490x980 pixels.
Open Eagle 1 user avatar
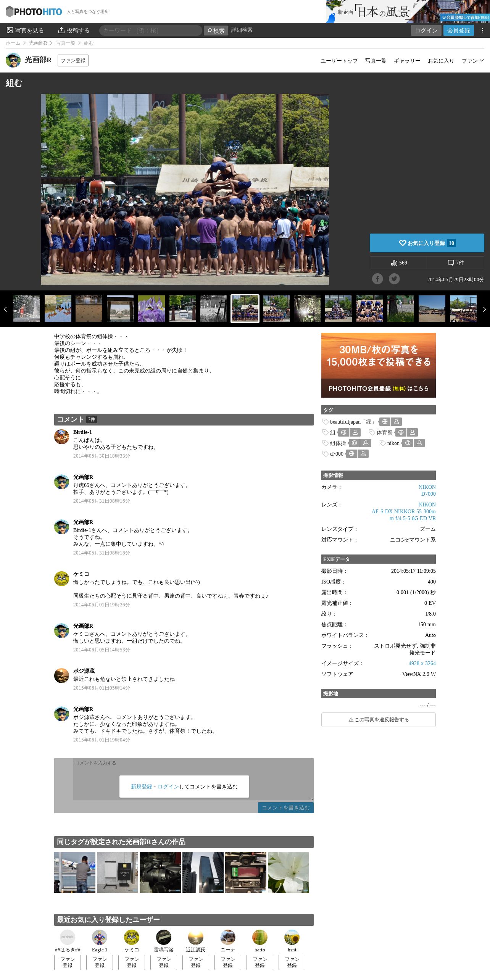100,937
